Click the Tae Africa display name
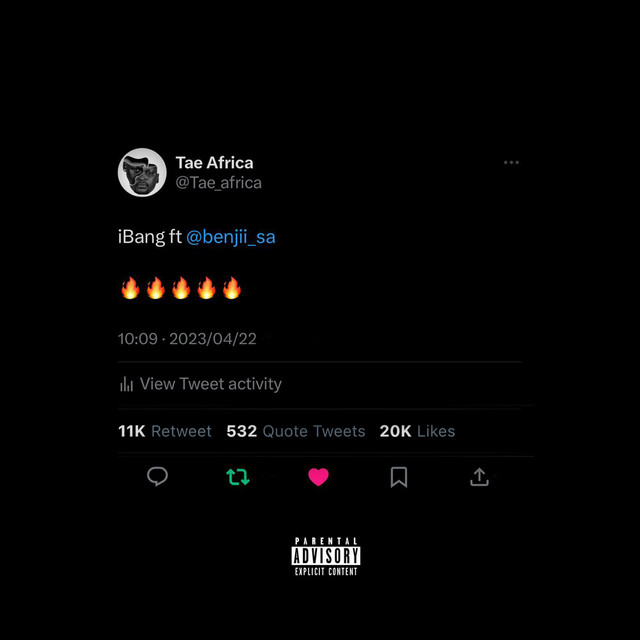The height and width of the screenshot is (640, 640). pos(214,163)
